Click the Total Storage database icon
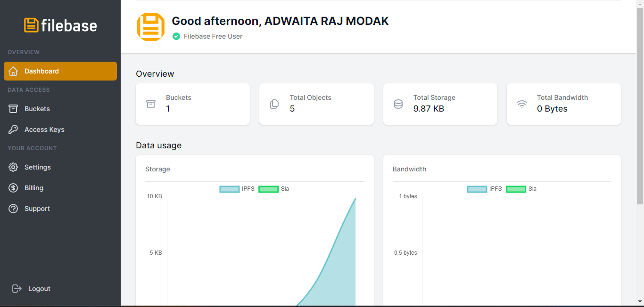The height and width of the screenshot is (307, 644). point(398,104)
